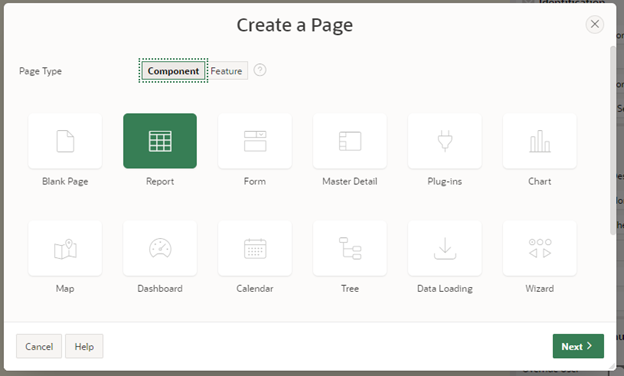Select the Blank Page icon card
Image resolution: width=624 pixels, height=376 pixels.
coord(65,141)
